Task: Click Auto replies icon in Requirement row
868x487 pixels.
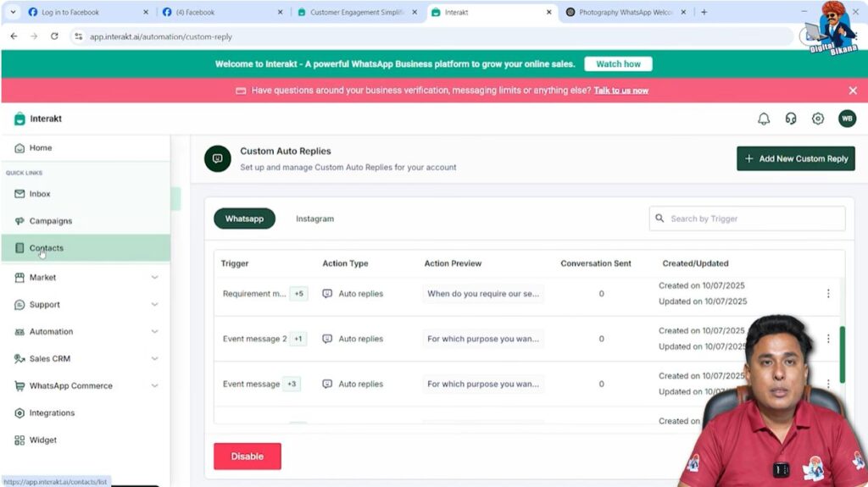Action: 327,293
